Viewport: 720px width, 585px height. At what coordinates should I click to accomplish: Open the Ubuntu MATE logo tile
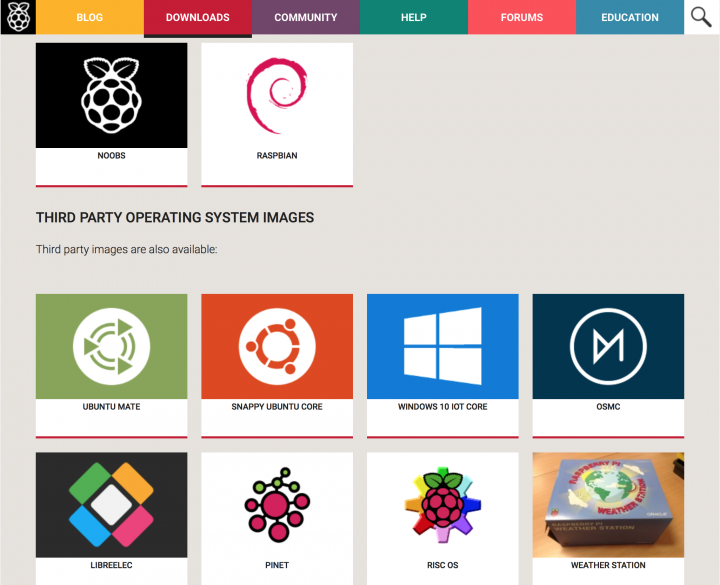click(x=112, y=346)
